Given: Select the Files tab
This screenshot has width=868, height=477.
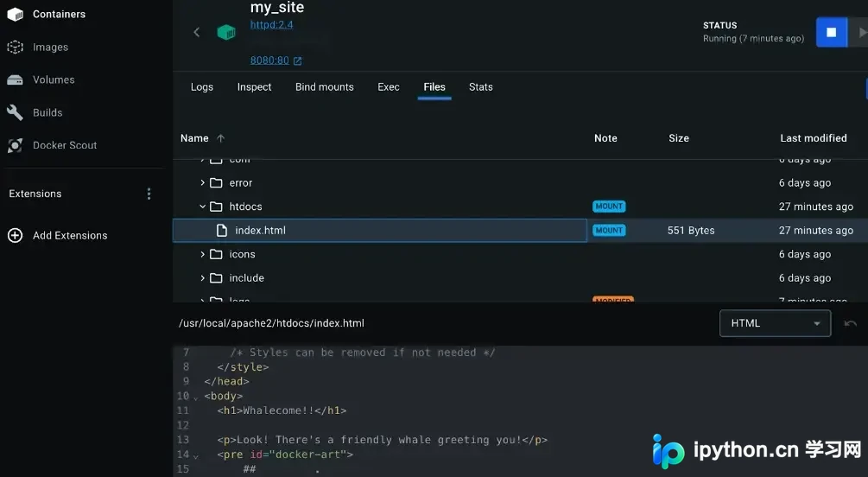Looking at the screenshot, I should click(434, 87).
